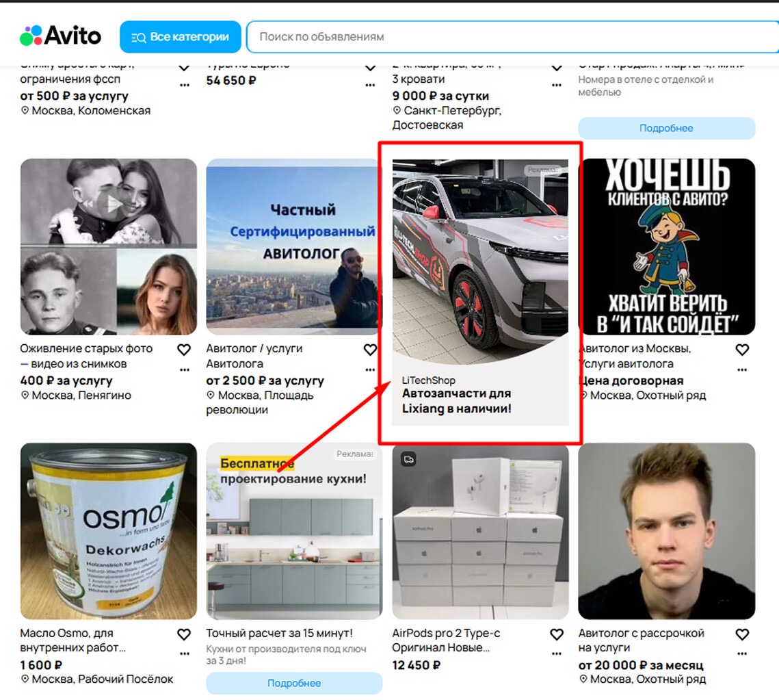The height and width of the screenshot is (700, 779).
Task: Play the video on old photos thumbnail
Action: click(108, 203)
